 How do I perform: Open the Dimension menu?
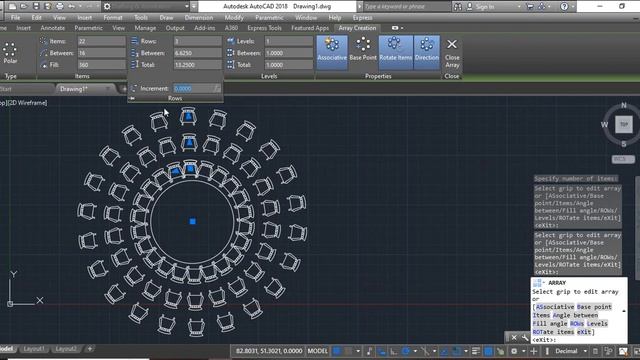pos(199,18)
